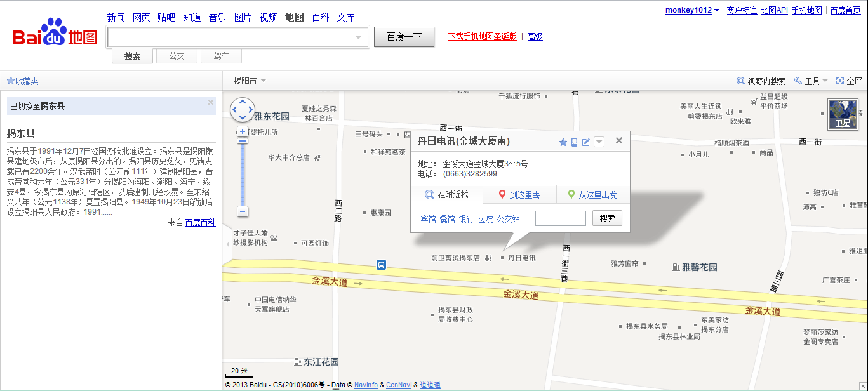Screen dimensions: 868x391
Task: Switch to the 公交 transit tab
Action: (x=177, y=56)
